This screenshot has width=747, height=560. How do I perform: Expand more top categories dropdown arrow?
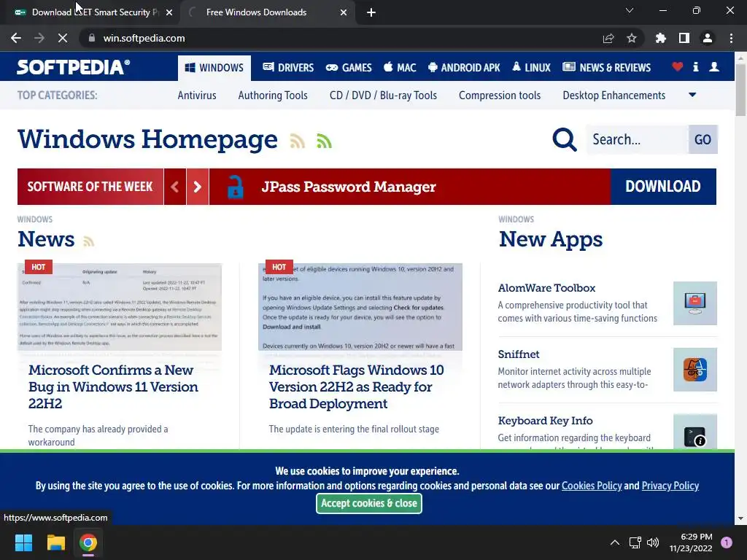pyautogui.click(x=692, y=96)
